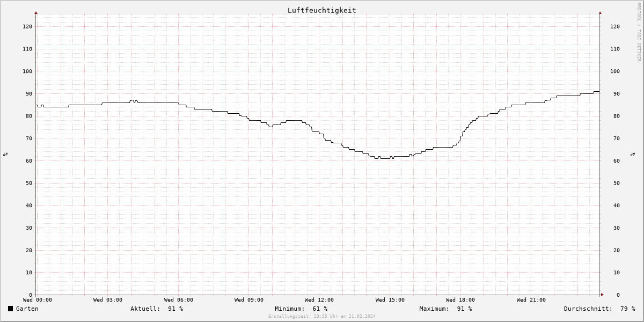Select the Garten legend label

coord(27,309)
